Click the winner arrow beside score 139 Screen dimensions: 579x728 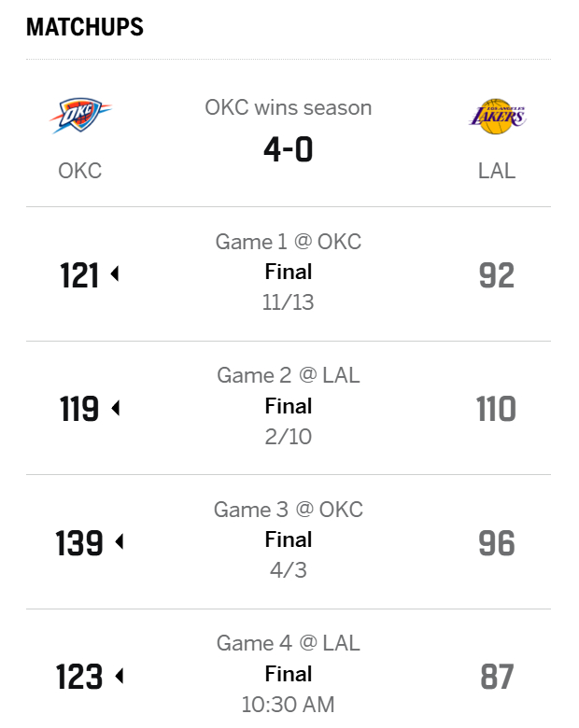tap(119, 542)
